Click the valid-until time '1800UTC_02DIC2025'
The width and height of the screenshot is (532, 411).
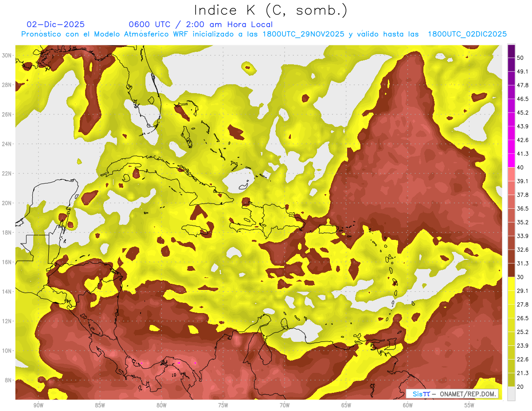[x=467, y=34]
